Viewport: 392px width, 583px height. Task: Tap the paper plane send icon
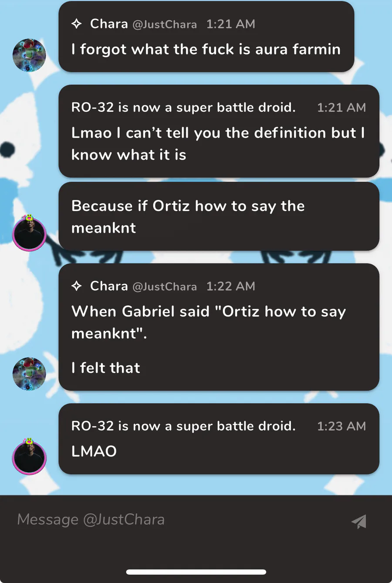tap(359, 521)
